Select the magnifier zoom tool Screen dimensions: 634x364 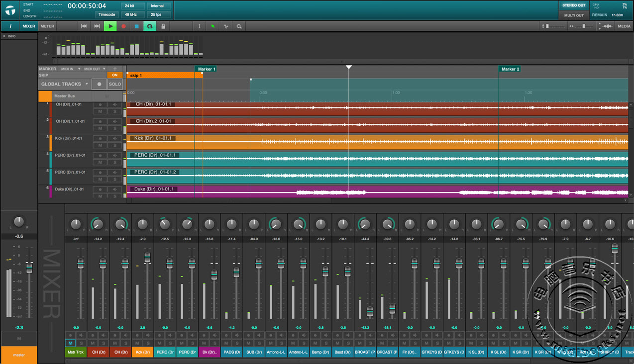[239, 26]
